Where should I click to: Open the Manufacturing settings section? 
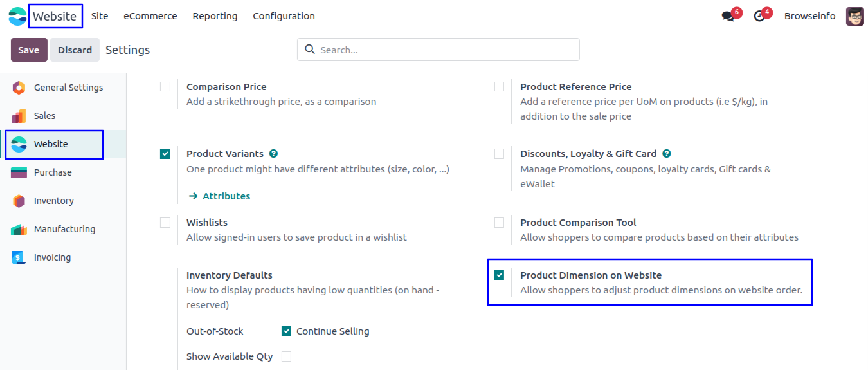pos(64,229)
